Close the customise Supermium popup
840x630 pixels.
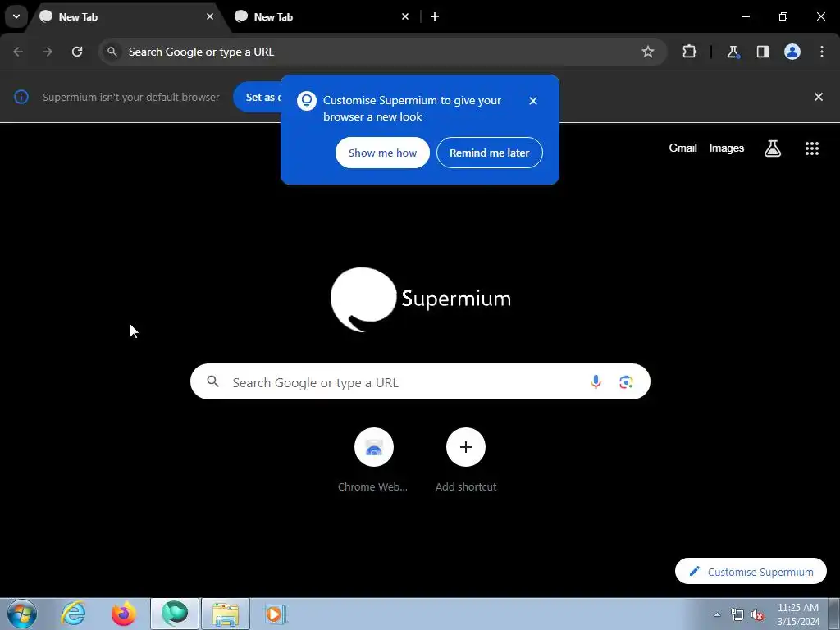[532, 101]
